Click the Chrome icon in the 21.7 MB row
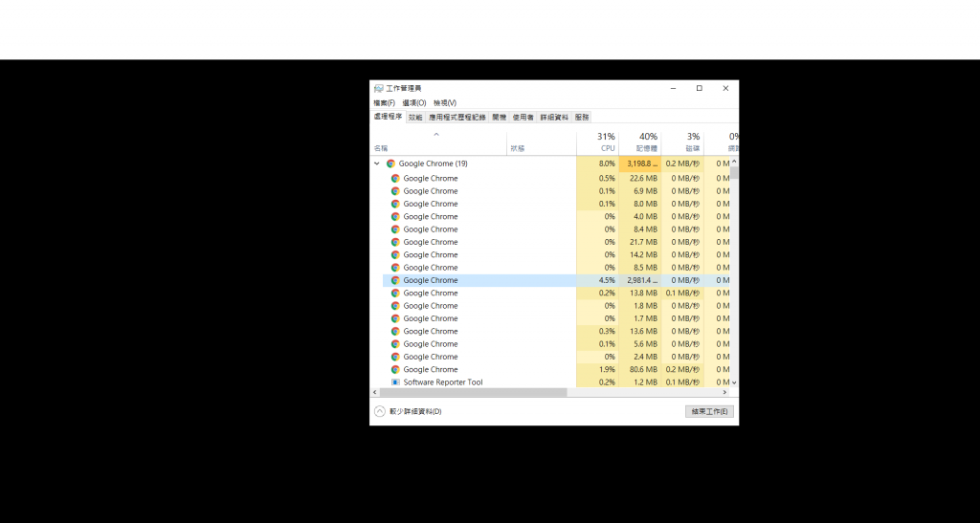The image size is (980, 523). click(x=395, y=242)
